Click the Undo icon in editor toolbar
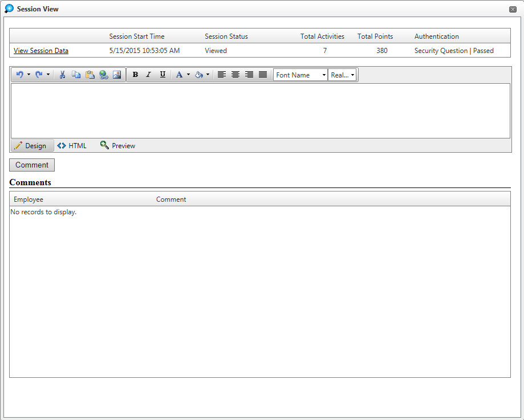This screenshot has height=420, width=524. coord(20,75)
